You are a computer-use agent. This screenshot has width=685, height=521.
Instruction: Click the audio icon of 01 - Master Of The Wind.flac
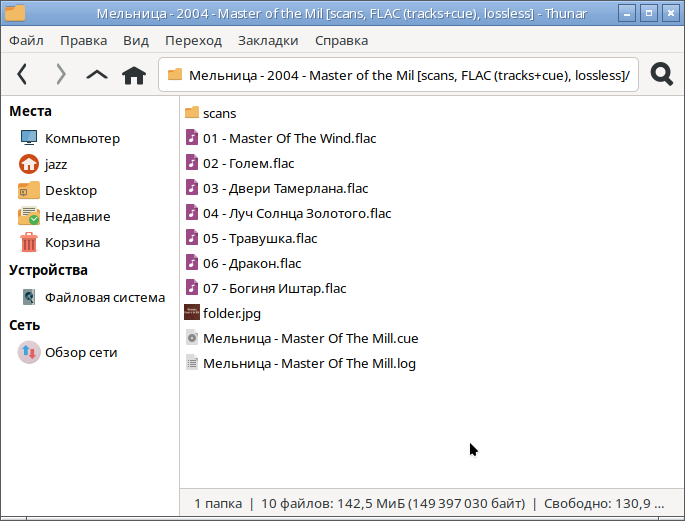point(192,138)
